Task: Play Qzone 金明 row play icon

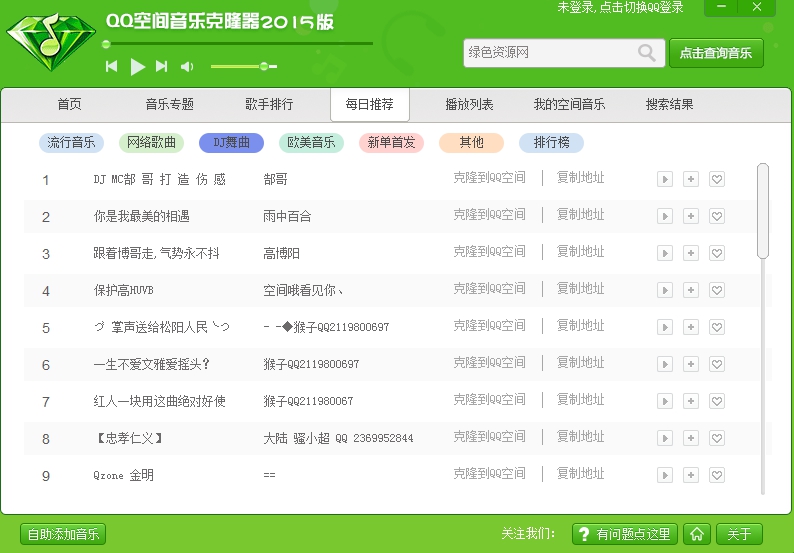Action: 665,475
